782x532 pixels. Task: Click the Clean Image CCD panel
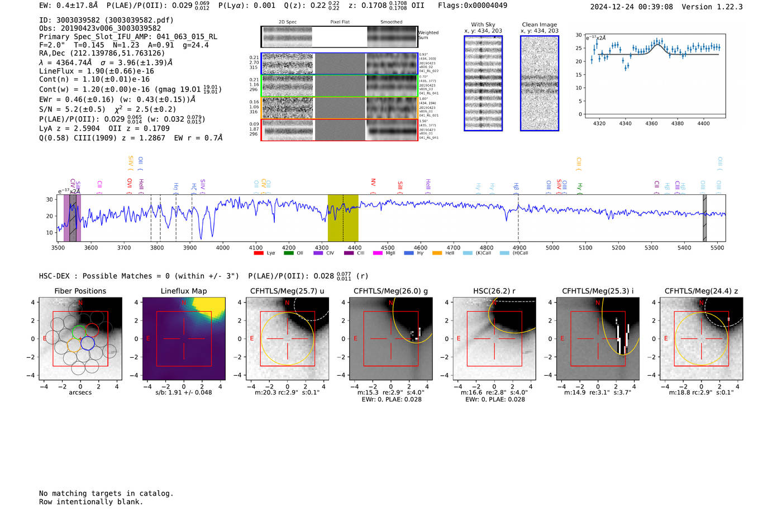(x=540, y=83)
